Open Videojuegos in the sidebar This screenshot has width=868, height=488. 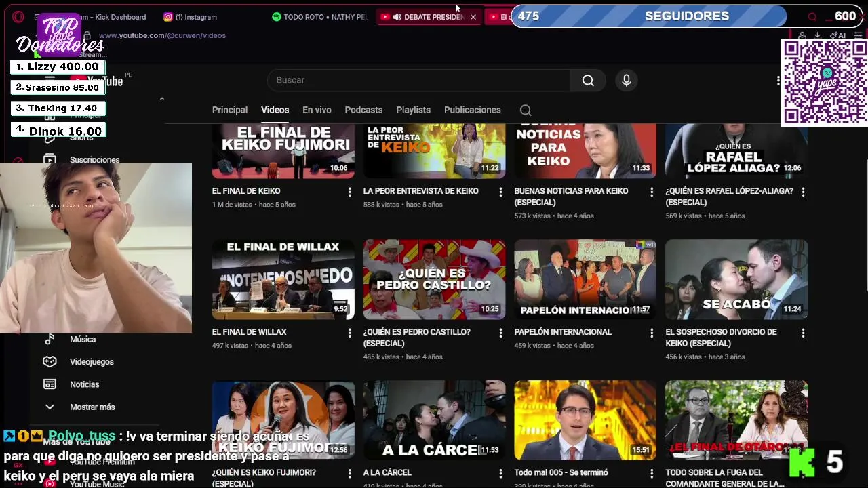92,362
